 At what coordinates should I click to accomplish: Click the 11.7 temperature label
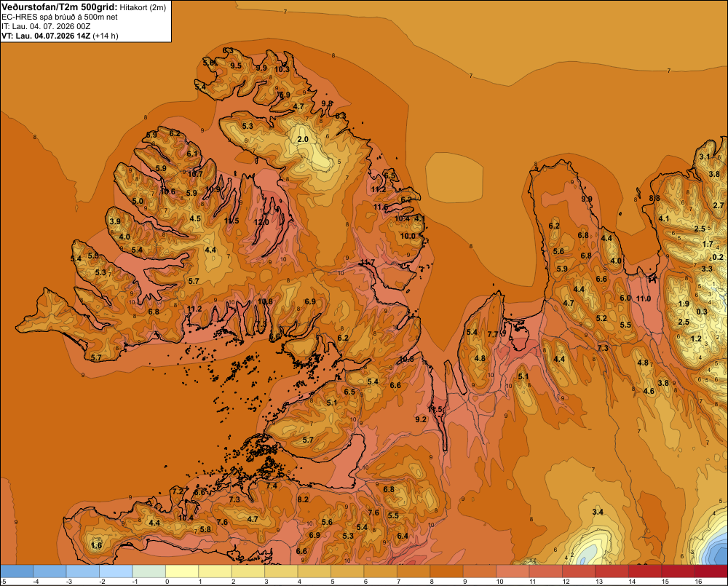(367, 263)
